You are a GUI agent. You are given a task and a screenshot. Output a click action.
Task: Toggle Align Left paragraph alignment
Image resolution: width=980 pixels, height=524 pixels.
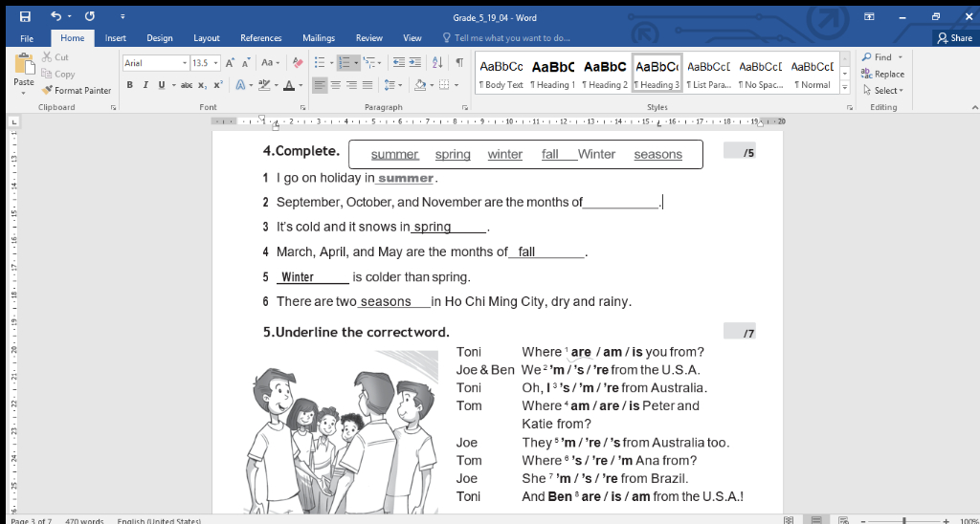320,85
